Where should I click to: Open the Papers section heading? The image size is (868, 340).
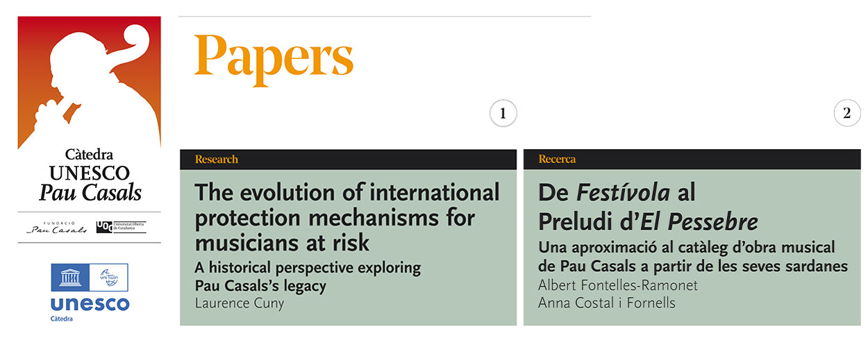click(274, 58)
